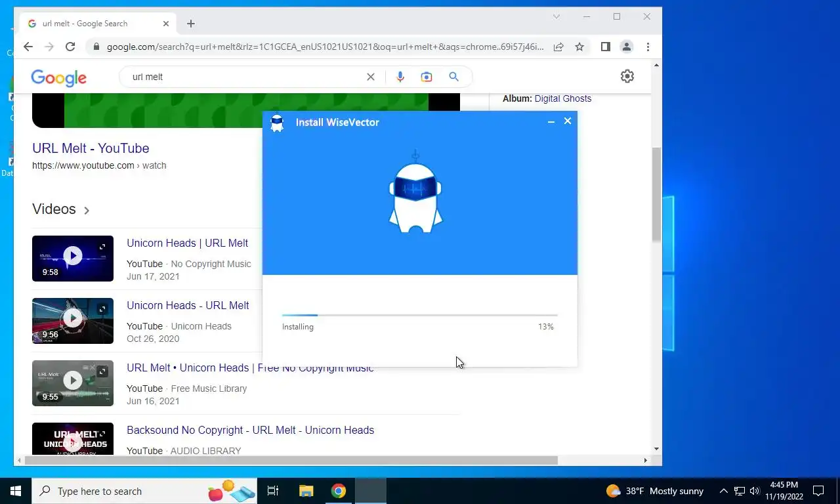Click the 13% progress value

point(546,327)
